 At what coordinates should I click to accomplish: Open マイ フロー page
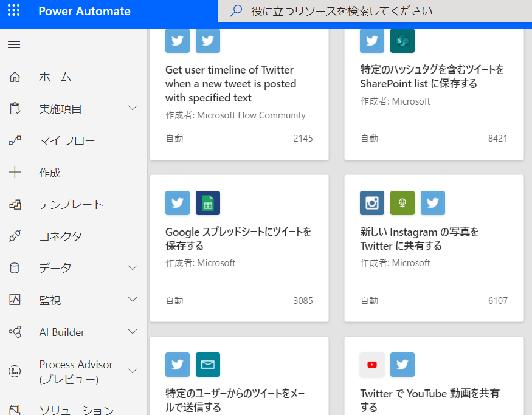tap(67, 140)
